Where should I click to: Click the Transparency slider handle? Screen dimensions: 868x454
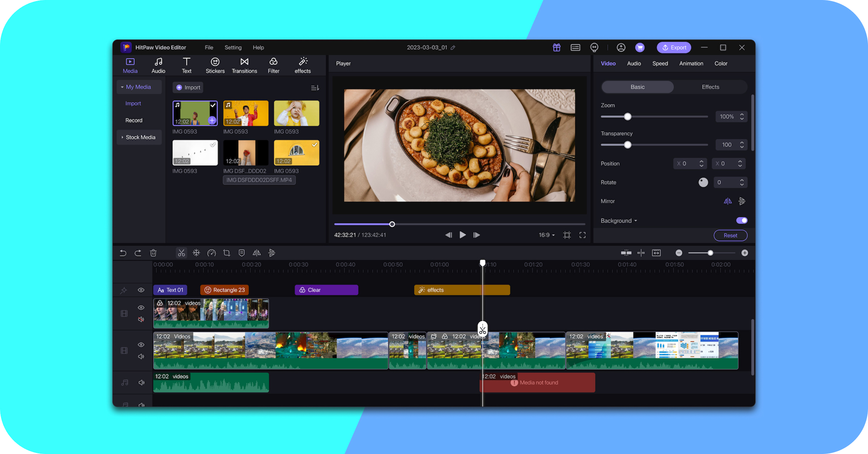(628, 145)
